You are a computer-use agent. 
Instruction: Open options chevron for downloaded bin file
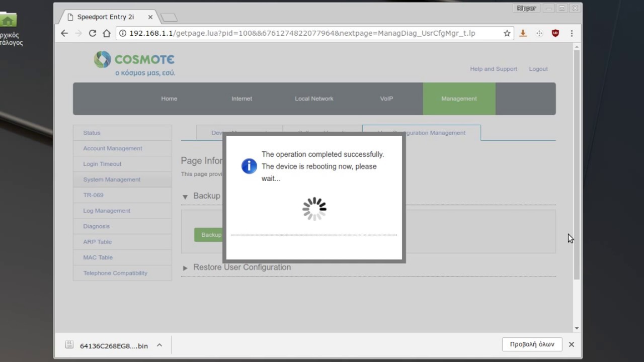pos(159,345)
